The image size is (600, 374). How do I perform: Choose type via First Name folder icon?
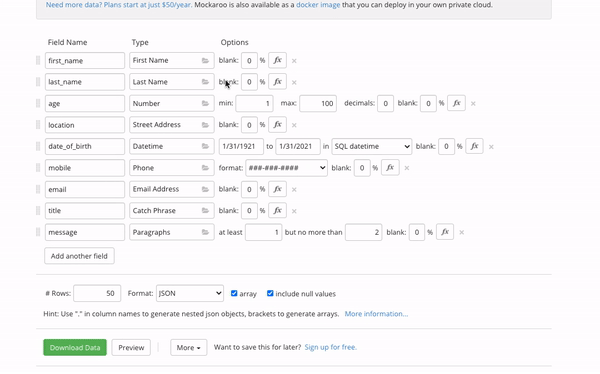tap(205, 60)
